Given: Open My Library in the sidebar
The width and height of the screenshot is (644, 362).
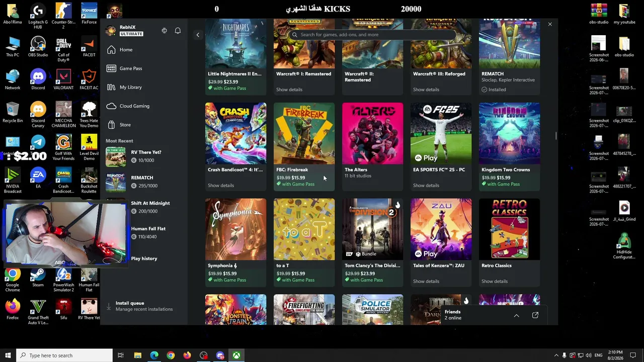Looking at the screenshot, I should 144,87.
